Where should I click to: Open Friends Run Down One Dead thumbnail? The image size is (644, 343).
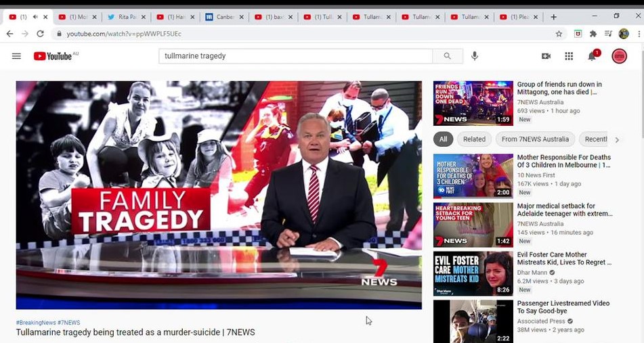point(473,103)
